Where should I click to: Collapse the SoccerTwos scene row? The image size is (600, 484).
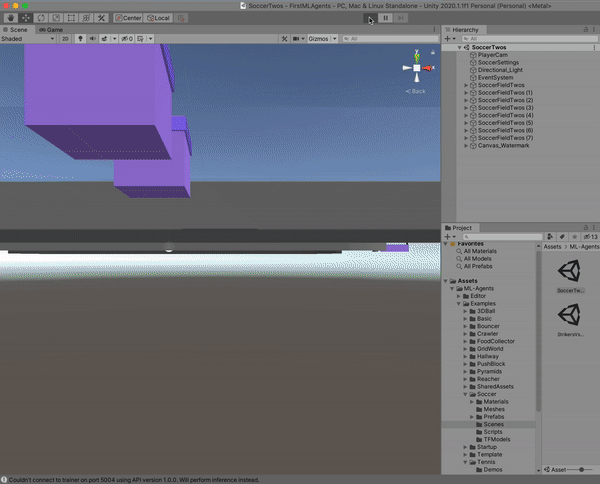[x=459, y=47]
